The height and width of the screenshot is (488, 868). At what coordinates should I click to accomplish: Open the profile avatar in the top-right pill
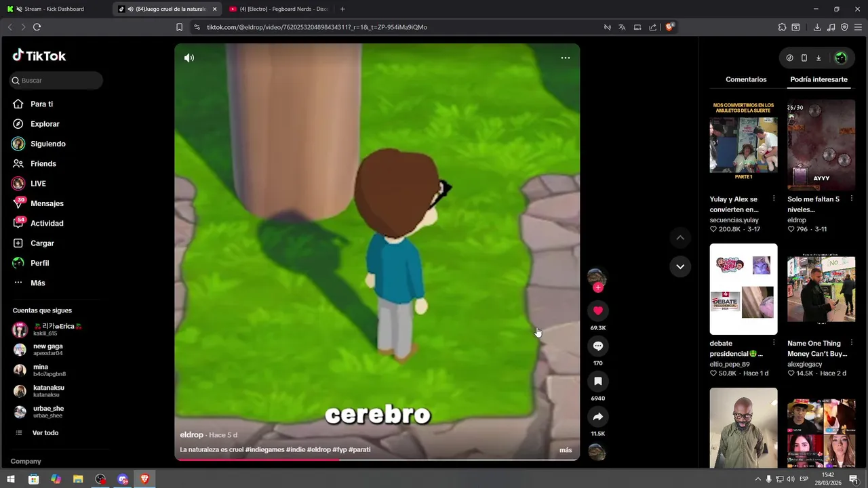click(x=841, y=58)
